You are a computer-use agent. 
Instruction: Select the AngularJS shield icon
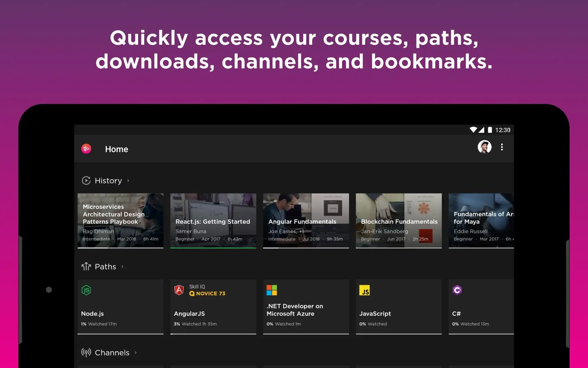[179, 290]
